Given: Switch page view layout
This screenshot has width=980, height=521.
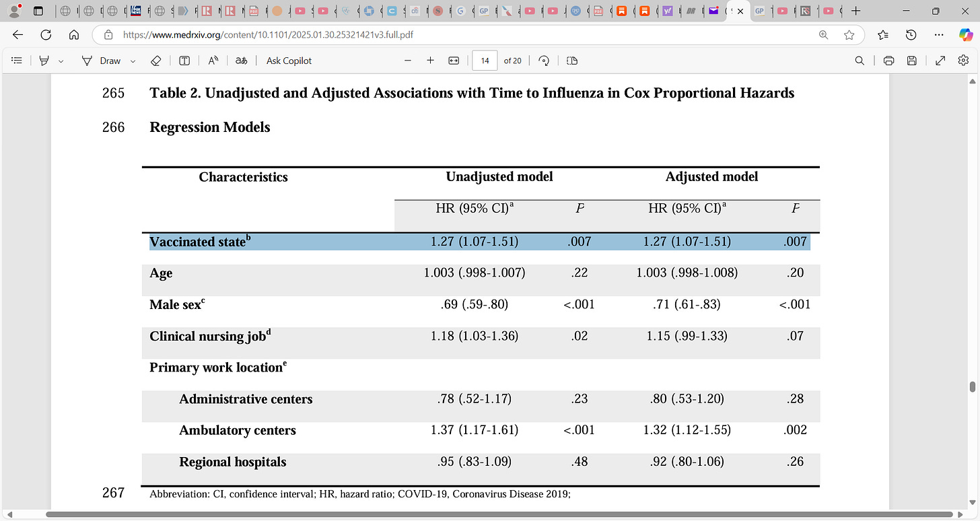Looking at the screenshot, I should pos(572,61).
